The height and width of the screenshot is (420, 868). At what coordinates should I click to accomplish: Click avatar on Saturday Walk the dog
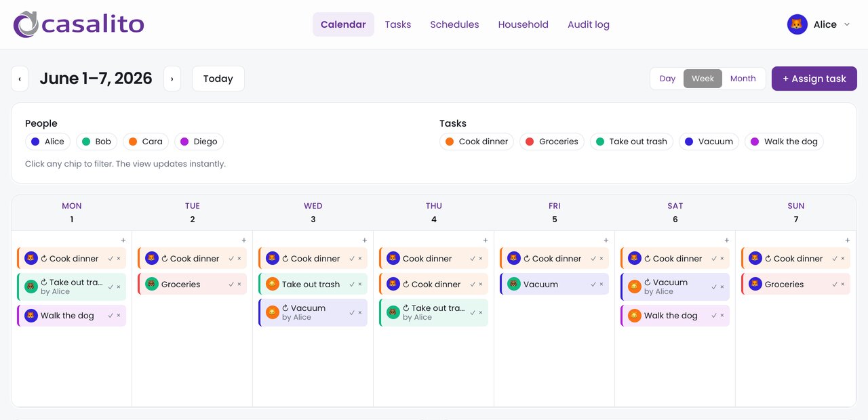(635, 316)
